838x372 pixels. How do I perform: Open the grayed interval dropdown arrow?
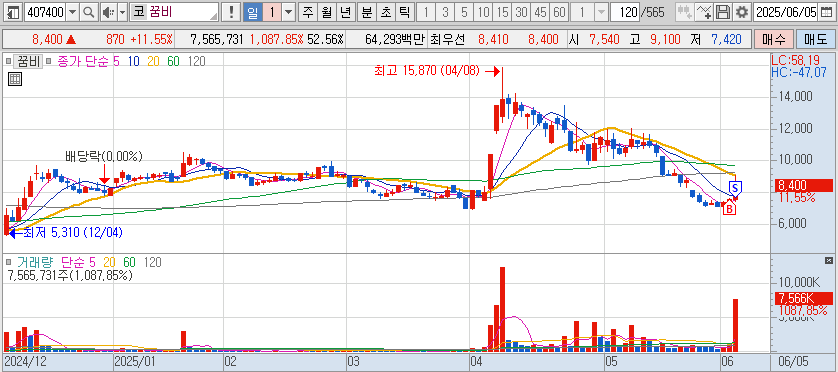[x=601, y=12]
